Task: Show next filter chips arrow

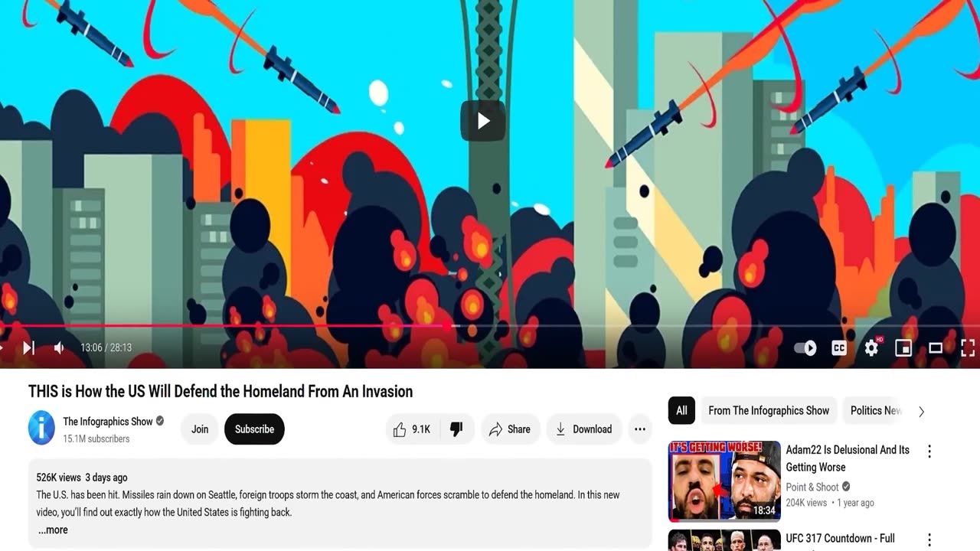Action: coord(921,411)
